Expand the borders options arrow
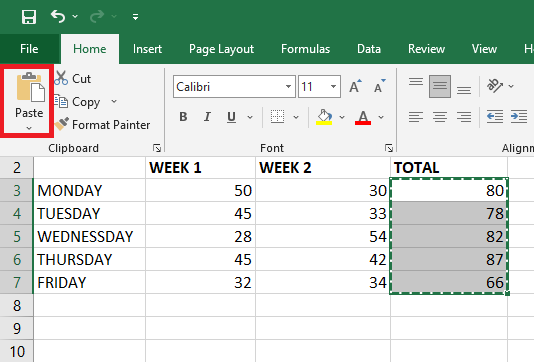The image size is (534, 362). point(296,117)
